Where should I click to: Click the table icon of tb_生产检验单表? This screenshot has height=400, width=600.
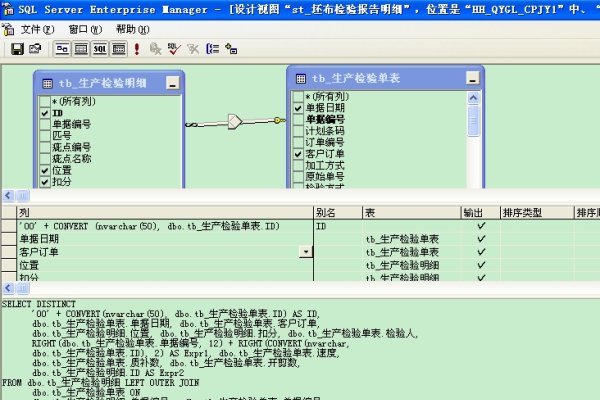(x=301, y=79)
